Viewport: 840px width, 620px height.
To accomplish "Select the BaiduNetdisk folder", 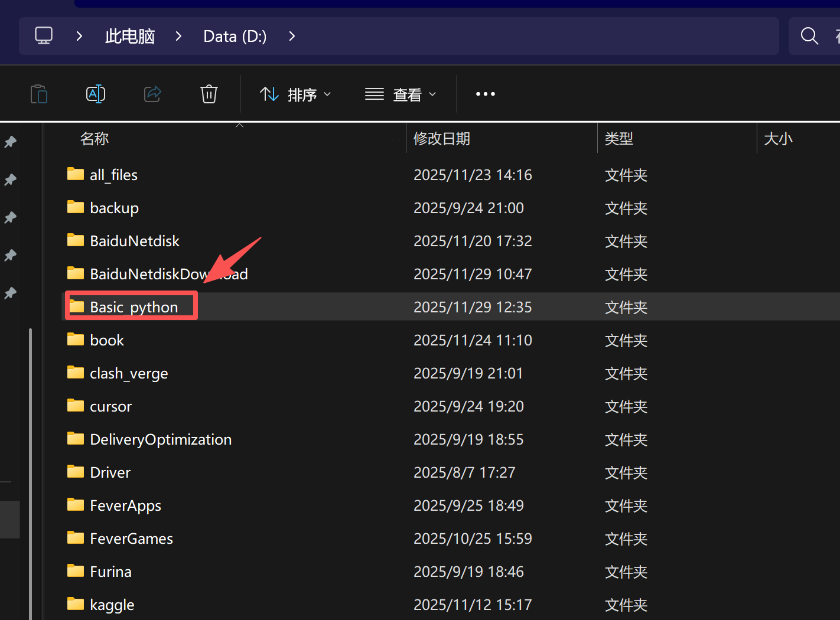I will [134, 241].
